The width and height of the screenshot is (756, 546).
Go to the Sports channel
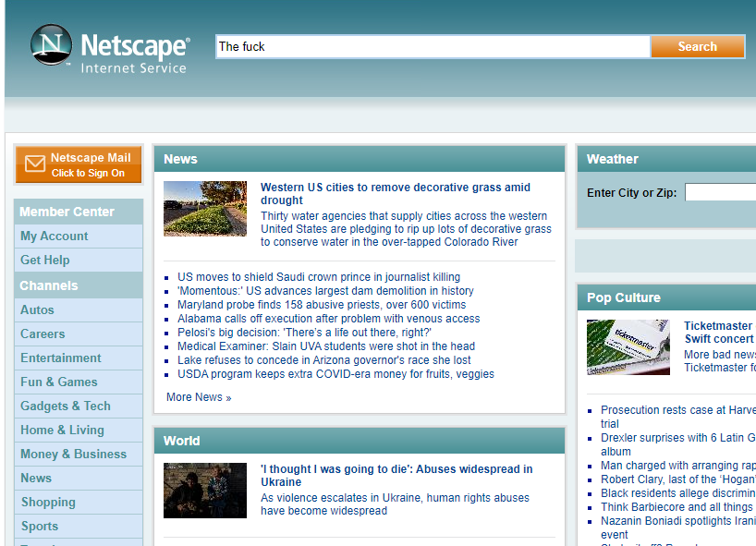pyautogui.click(x=40, y=526)
